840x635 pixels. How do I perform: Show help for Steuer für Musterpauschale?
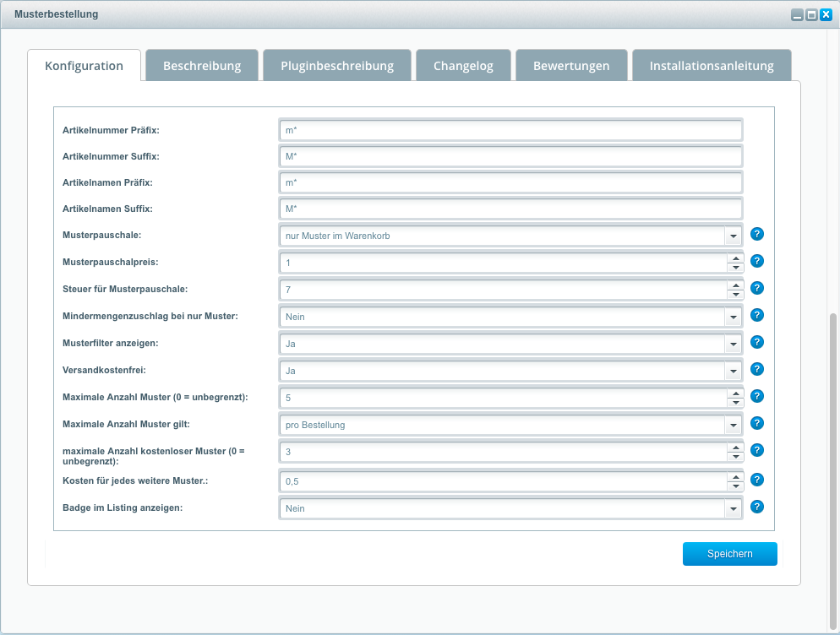757,288
